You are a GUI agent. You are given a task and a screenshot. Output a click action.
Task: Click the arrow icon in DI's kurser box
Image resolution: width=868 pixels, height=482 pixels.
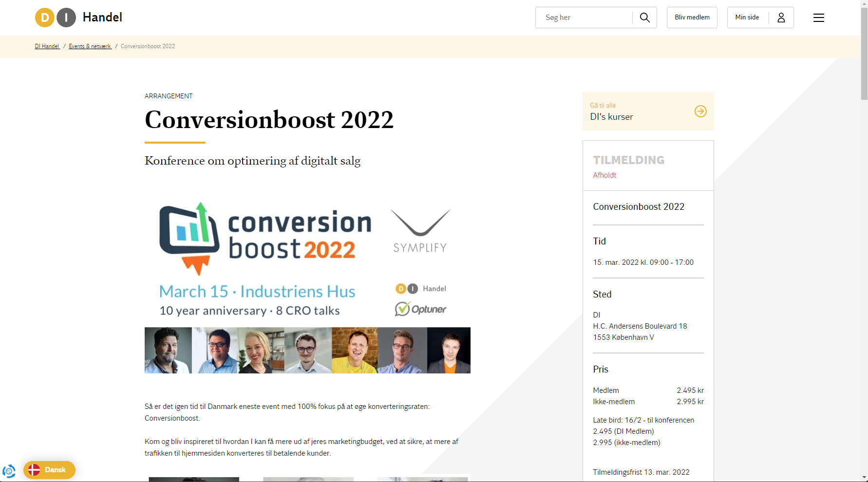[700, 111]
